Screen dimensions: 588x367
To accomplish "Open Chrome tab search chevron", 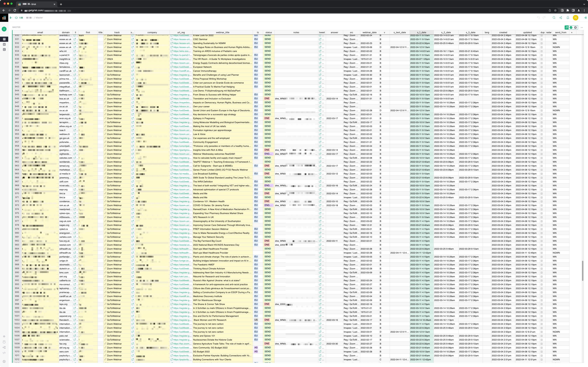I will pos(584,4).
